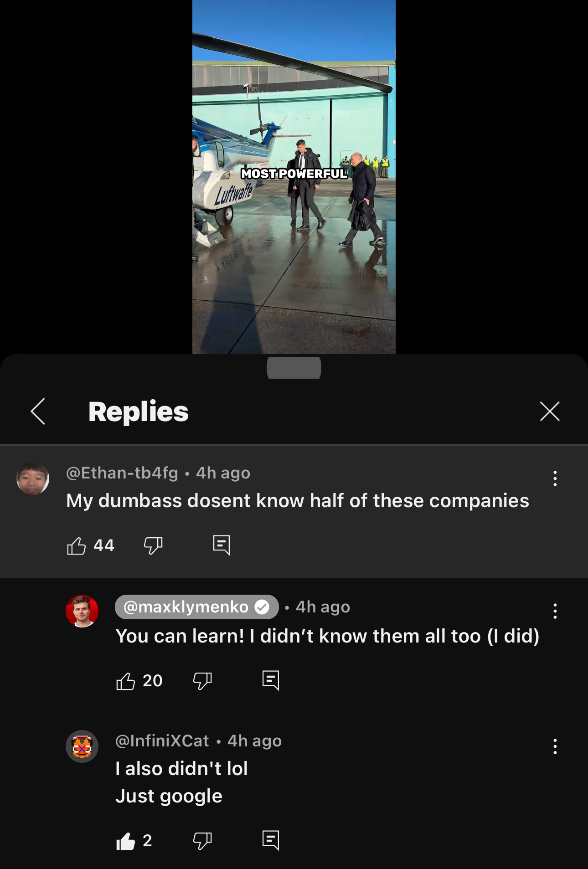Like Ethan-tb4fg's comment with 44 likes
588x869 pixels.
pyautogui.click(x=76, y=545)
